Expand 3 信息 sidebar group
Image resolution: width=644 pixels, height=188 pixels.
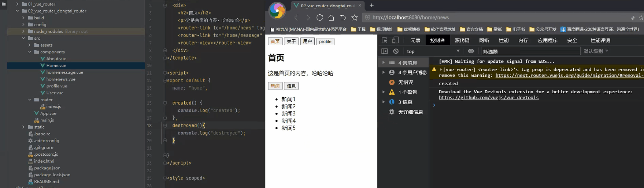pyautogui.click(x=384, y=102)
